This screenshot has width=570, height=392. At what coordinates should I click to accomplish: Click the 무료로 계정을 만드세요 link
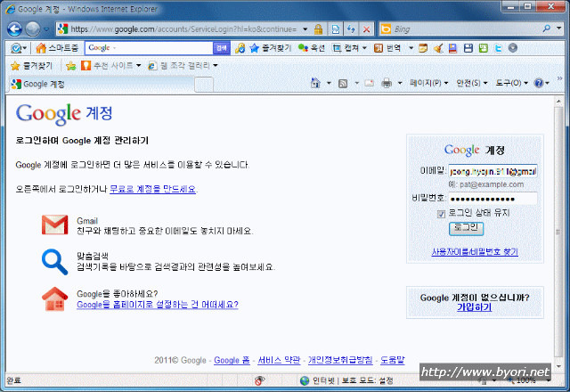pos(152,189)
